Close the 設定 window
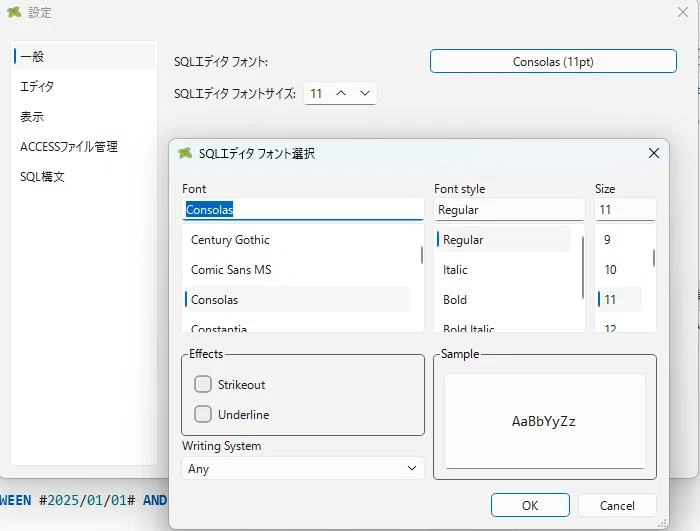Screen dimensions: 700x531 click(x=683, y=12)
